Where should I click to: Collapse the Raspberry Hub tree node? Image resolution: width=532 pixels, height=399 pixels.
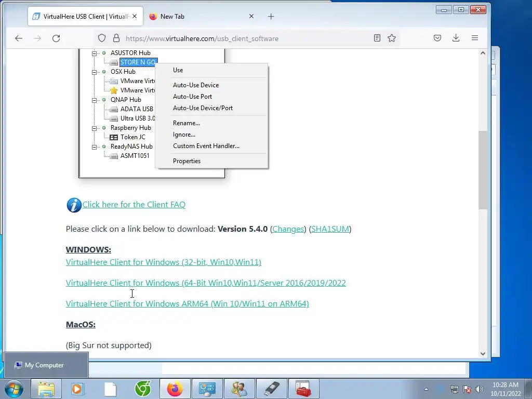pyautogui.click(x=95, y=128)
